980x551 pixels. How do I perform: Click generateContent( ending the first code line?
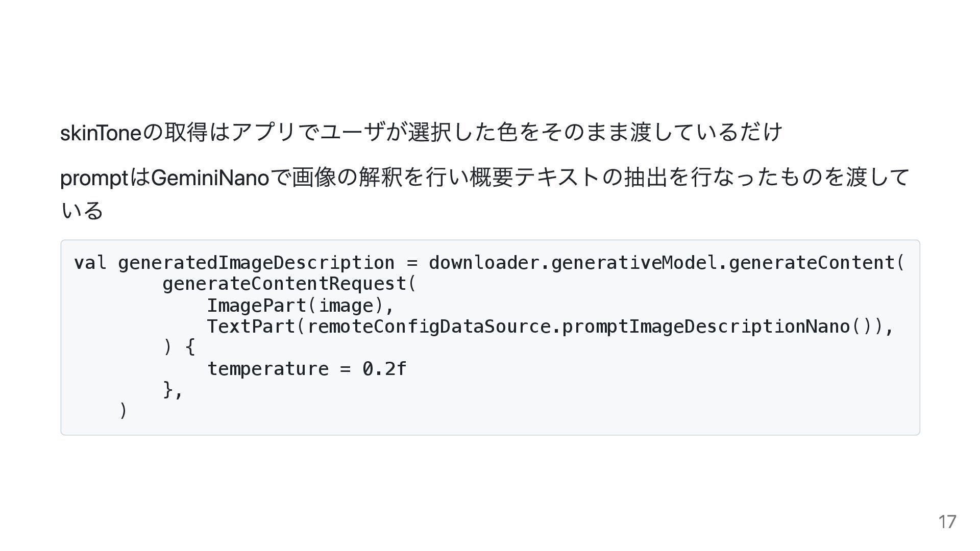coord(817,263)
